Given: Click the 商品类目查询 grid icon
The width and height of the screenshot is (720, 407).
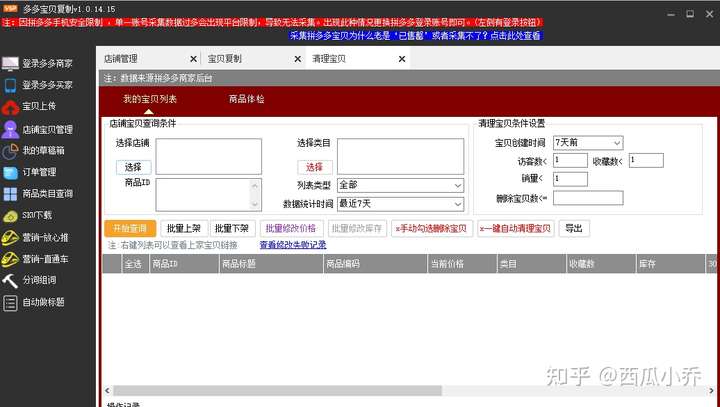Looking at the screenshot, I should 10,194.
